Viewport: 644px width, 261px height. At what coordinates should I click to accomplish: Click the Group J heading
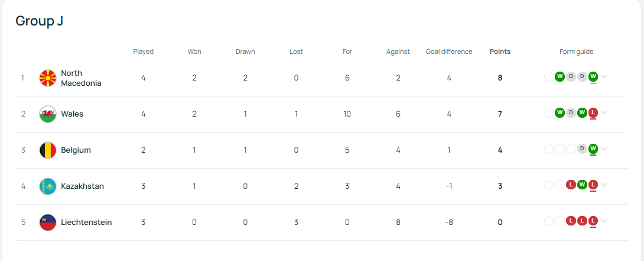tap(40, 21)
